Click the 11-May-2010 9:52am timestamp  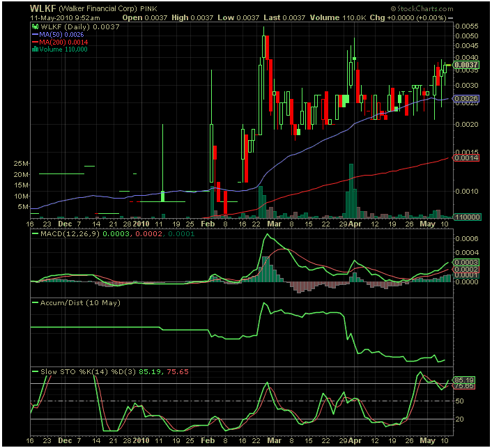tap(65, 18)
